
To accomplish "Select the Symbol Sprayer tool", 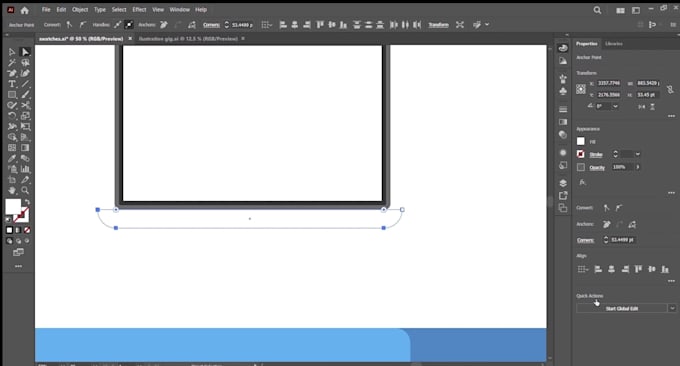I will [12, 169].
